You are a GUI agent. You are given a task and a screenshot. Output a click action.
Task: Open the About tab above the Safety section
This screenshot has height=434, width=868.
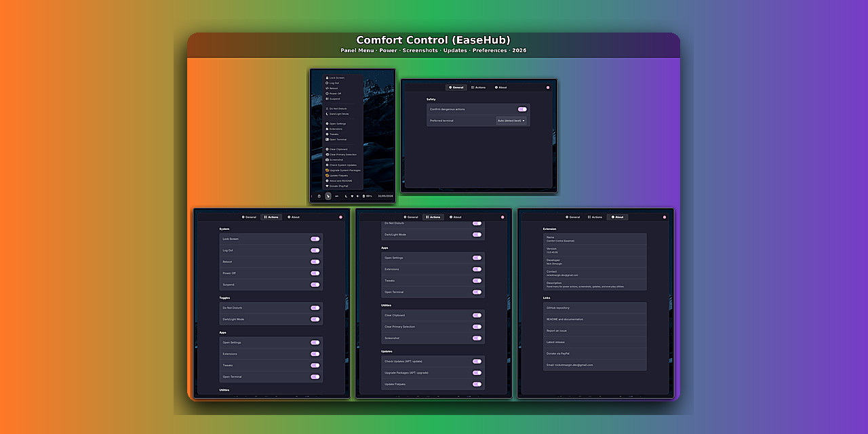pos(501,87)
